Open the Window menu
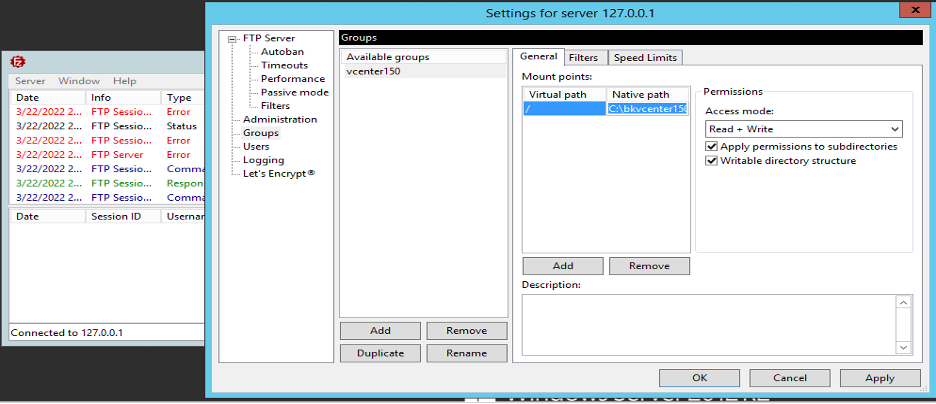This screenshot has height=404, width=936. tap(78, 81)
